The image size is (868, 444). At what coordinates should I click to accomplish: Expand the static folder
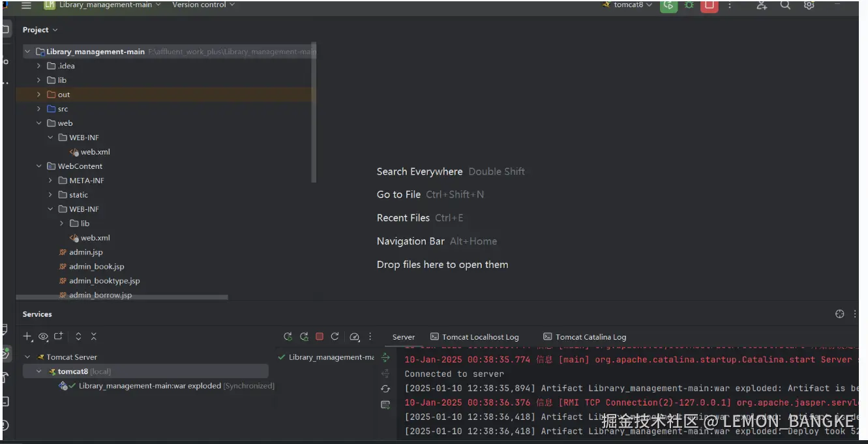click(50, 195)
